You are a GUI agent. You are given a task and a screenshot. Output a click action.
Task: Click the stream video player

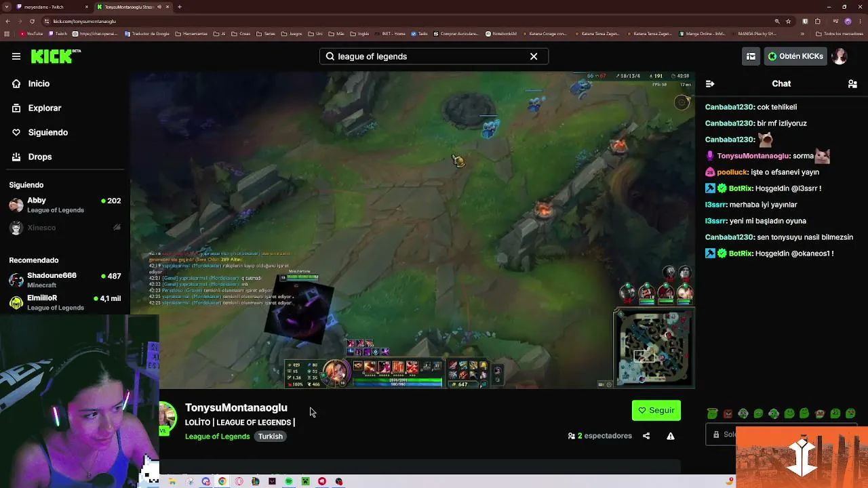click(413, 230)
